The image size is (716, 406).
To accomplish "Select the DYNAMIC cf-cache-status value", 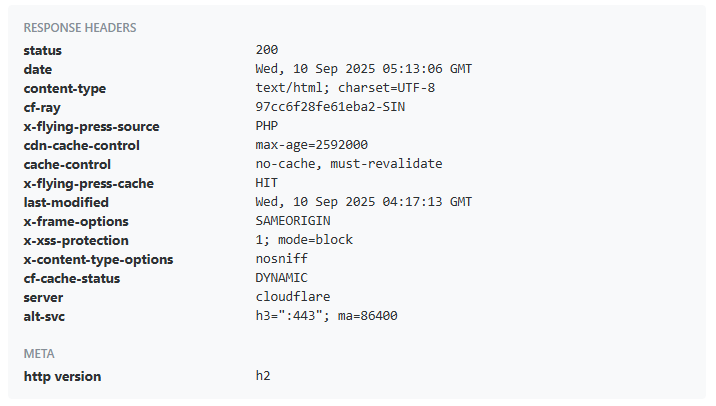I will coord(282,278).
